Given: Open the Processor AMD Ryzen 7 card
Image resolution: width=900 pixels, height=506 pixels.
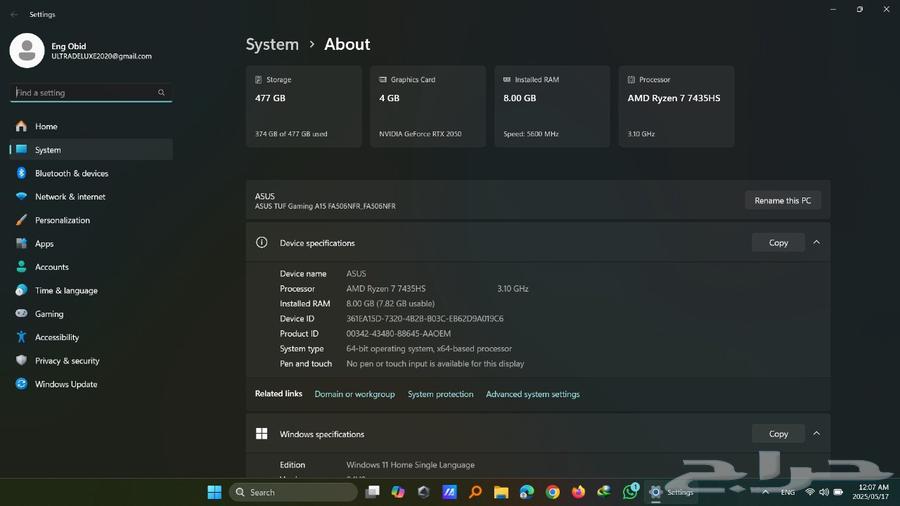Looking at the screenshot, I should click(x=676, y=106).
